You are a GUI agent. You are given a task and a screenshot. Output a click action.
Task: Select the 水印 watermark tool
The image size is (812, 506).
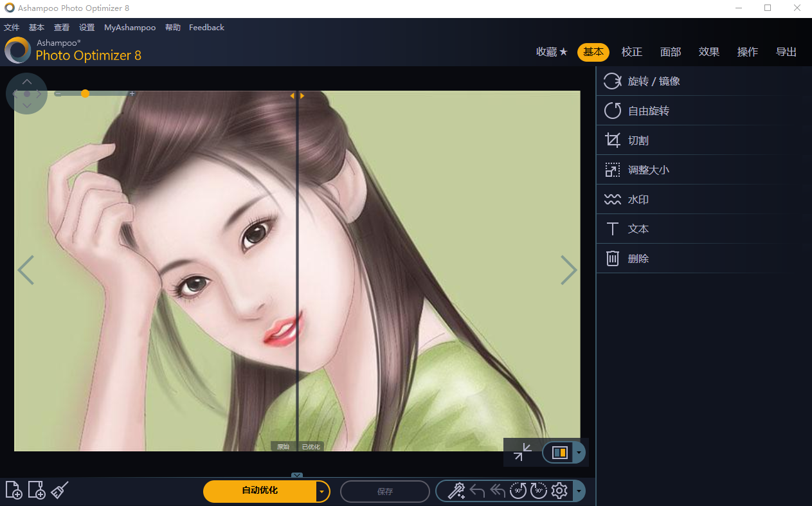tap(703, 199)
